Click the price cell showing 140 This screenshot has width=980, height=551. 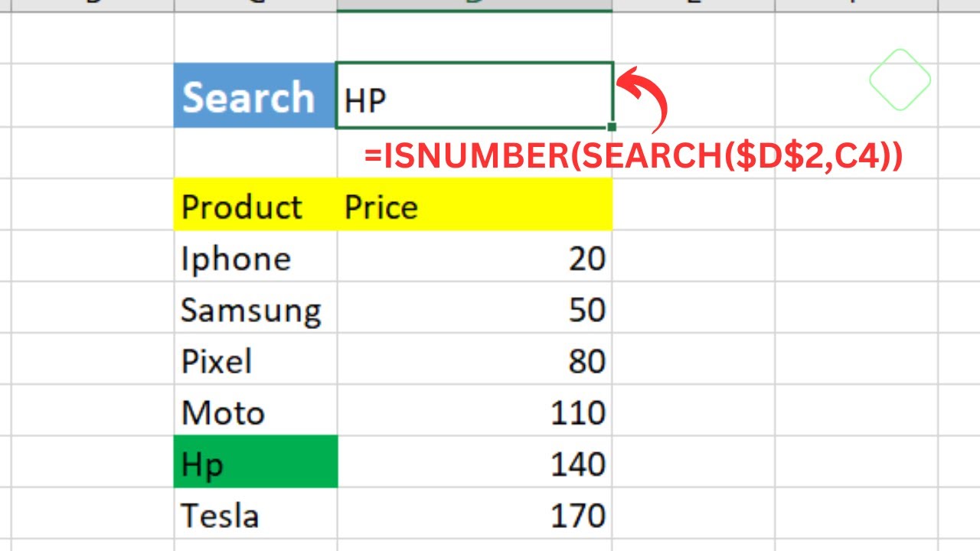click(x=474, y=464)
